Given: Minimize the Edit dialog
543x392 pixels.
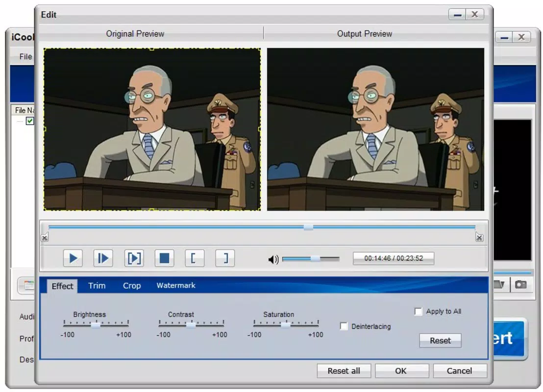Looking at the screenshot, I should [x=457, y=15].
